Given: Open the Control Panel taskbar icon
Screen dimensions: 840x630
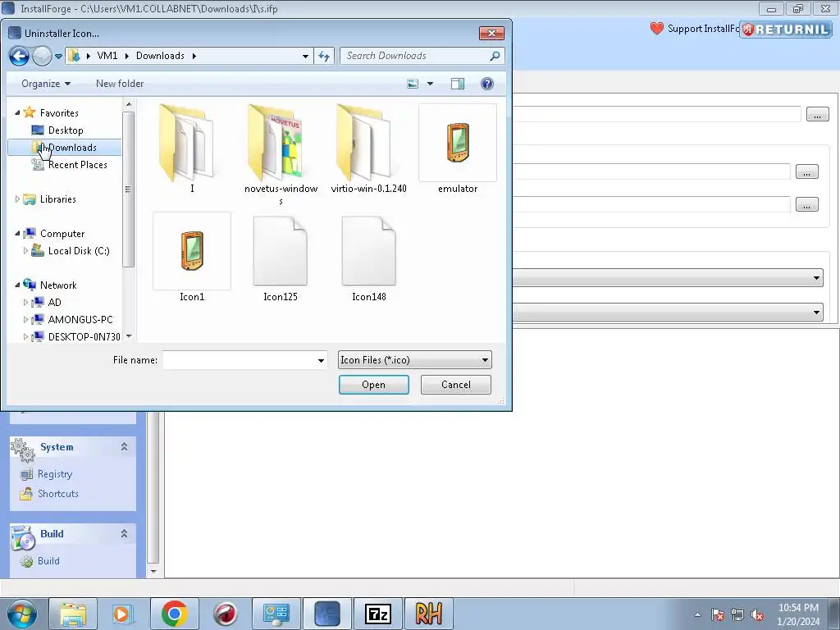Looking at the screenshot, I should [x=276, y=614].
